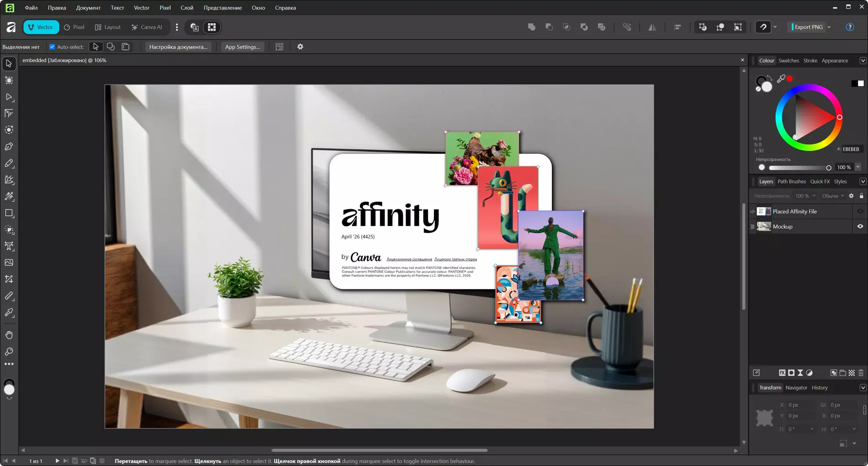Expand the Transform panel options menu
Screen dimensions: 868x466
click(x=863, y=387)
